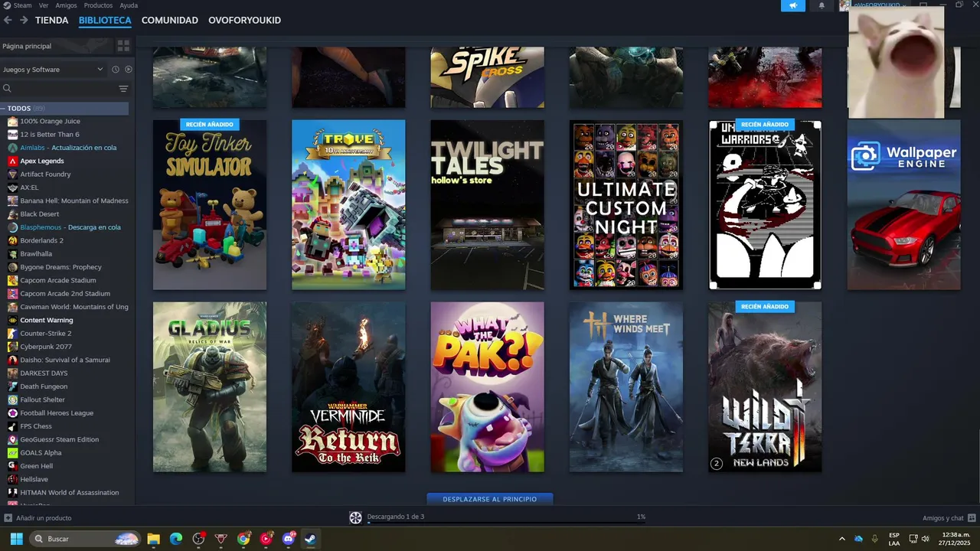Click the Counter-Strike 2 game icon
Image resolution: width=980 pixels, height=551 pixels.
pos(12,334)
